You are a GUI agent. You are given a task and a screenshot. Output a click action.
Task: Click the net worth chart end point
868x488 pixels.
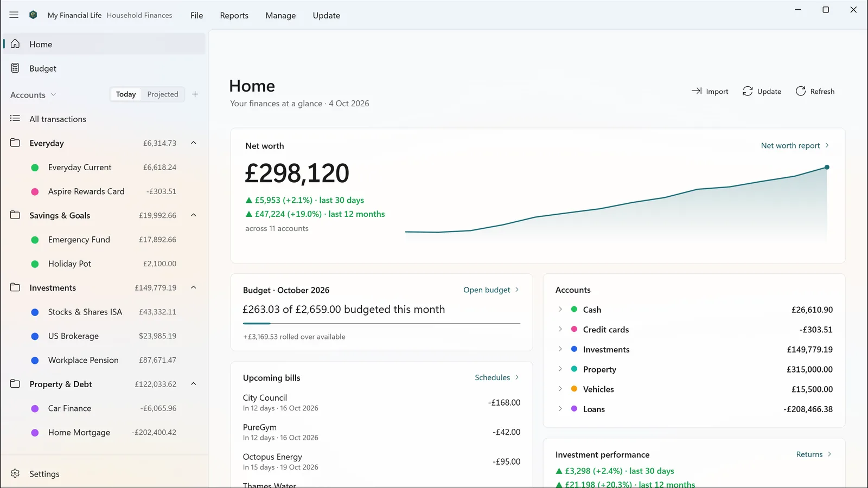coord(827,167)
